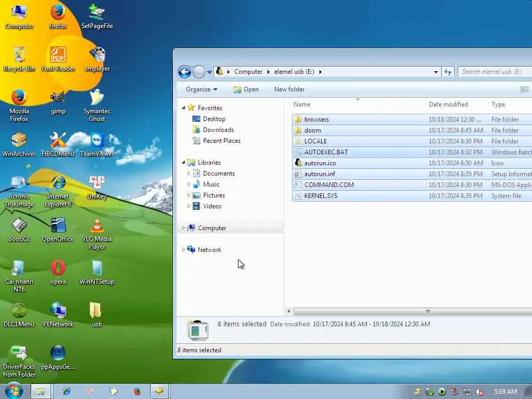This screenshot has width=532, height=399.
Task: Open DriverPacks from Folder icon
Action: [19, 362]
